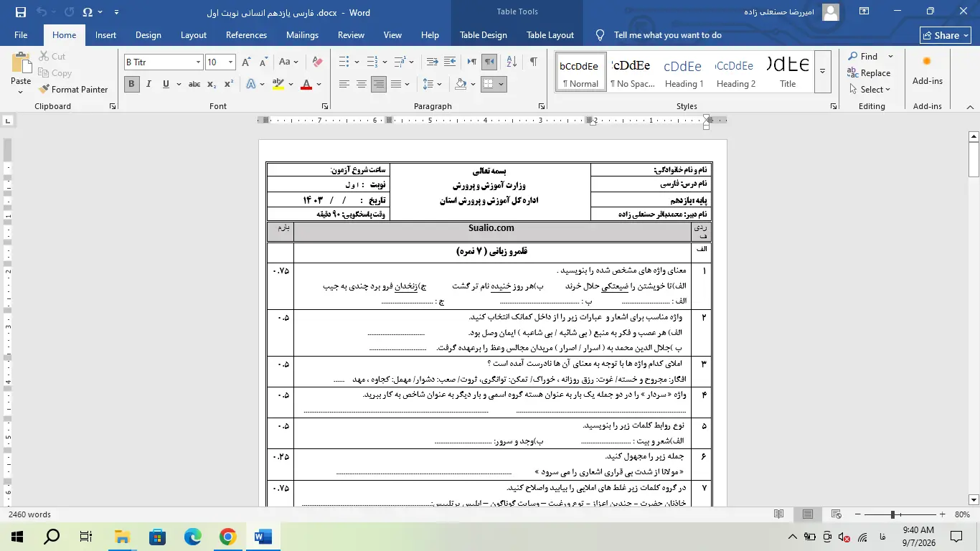Click the Add-ins icon on ribbon
980x551 pixels.
[927, 70]
